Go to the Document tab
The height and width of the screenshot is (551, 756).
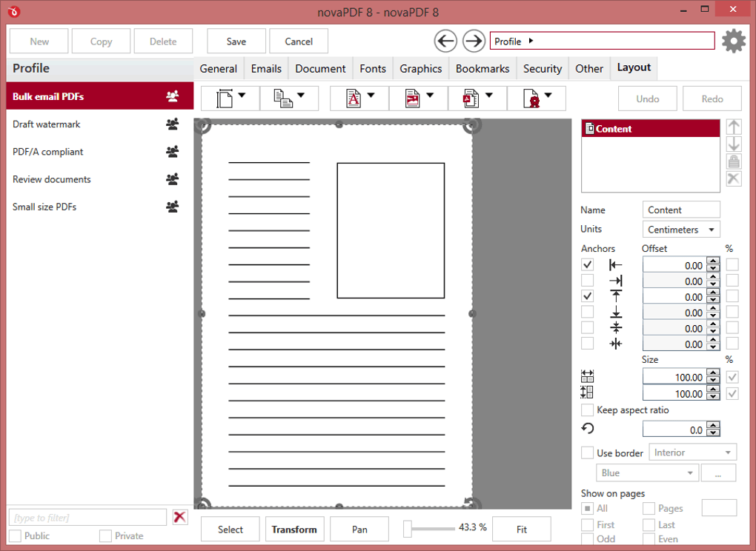coord(320,69)
